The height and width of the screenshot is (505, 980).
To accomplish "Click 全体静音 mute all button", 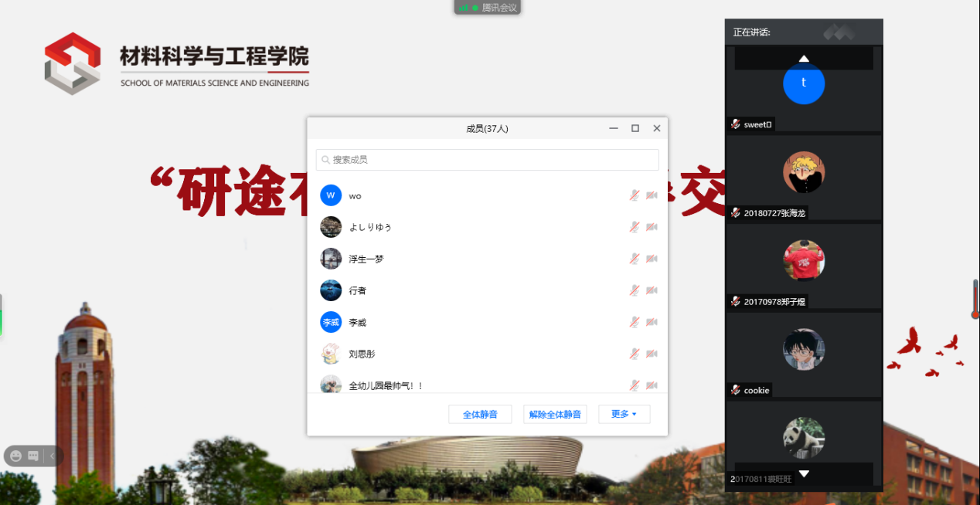I will pos(480,415).
